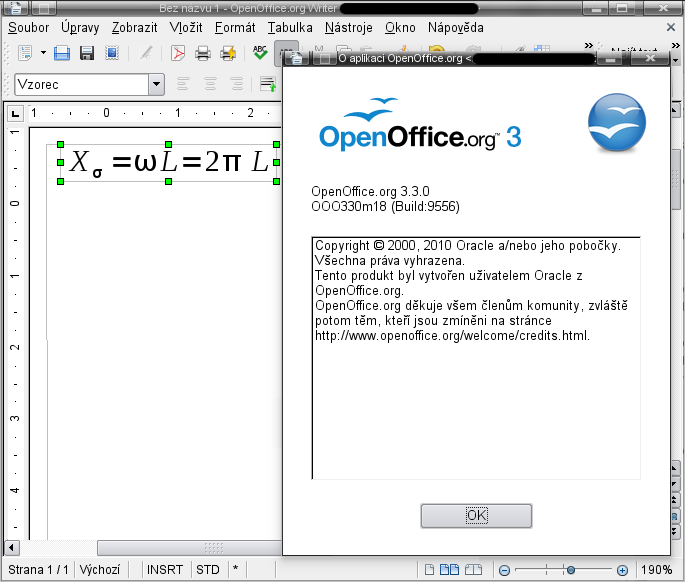
Task: Open the Formát menu
Action: (x=235, y=28)
